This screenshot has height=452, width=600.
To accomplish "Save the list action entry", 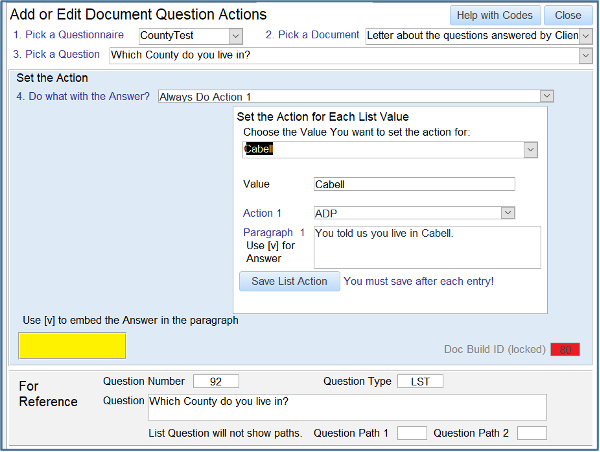I will (x=289, y=281).
